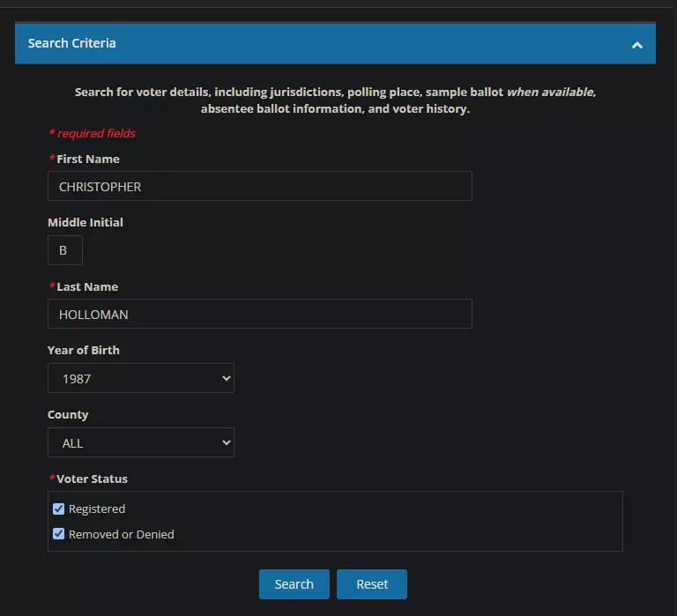
Task: Click the Search button
Action: coord(294,584)
